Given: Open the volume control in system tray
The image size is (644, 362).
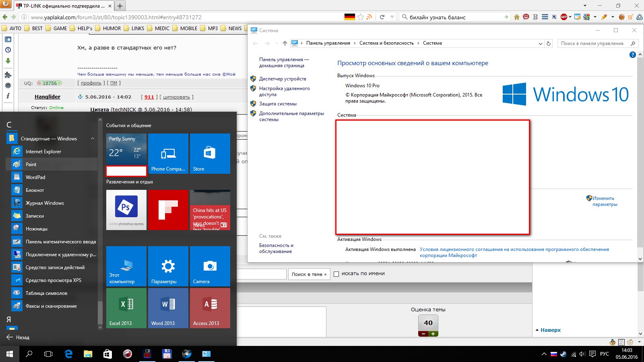Looking at the screenshot, I should (582, 354).
